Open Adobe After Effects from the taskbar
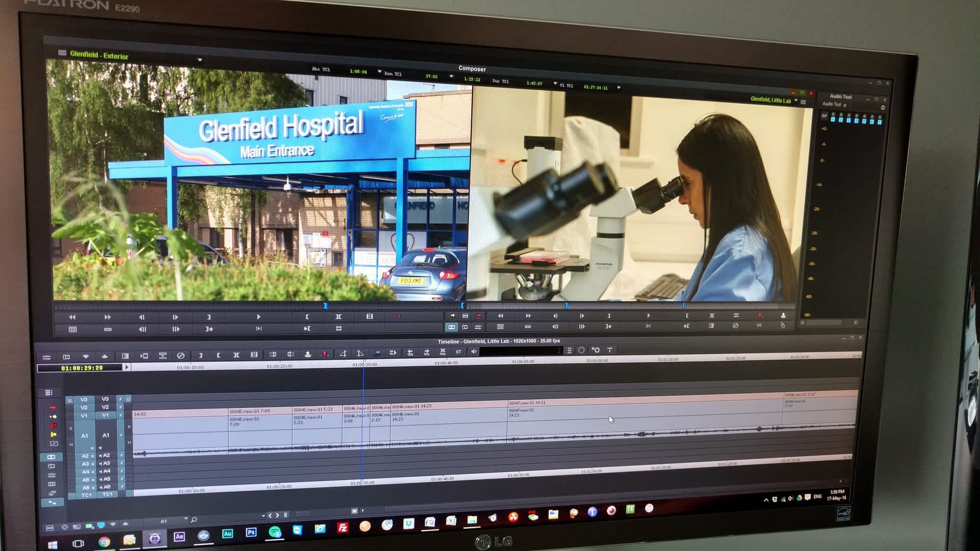Viewport: 980px width, 551px height. tap(179, 537)
